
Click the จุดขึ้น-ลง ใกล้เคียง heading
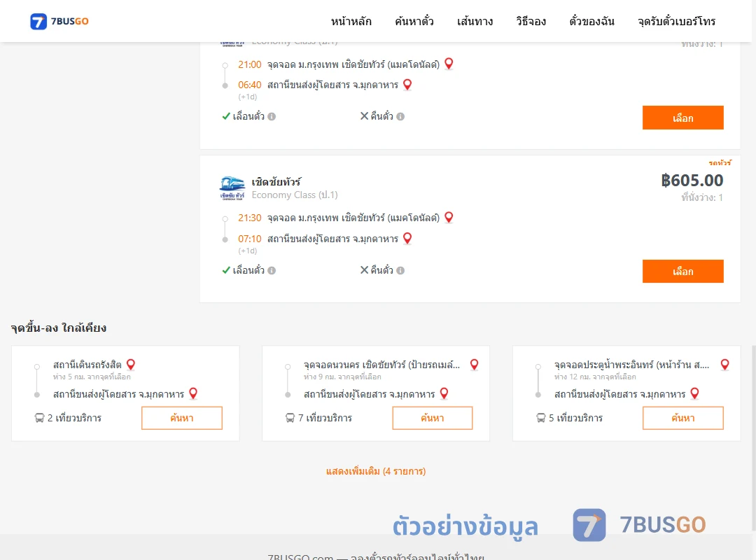58,328
